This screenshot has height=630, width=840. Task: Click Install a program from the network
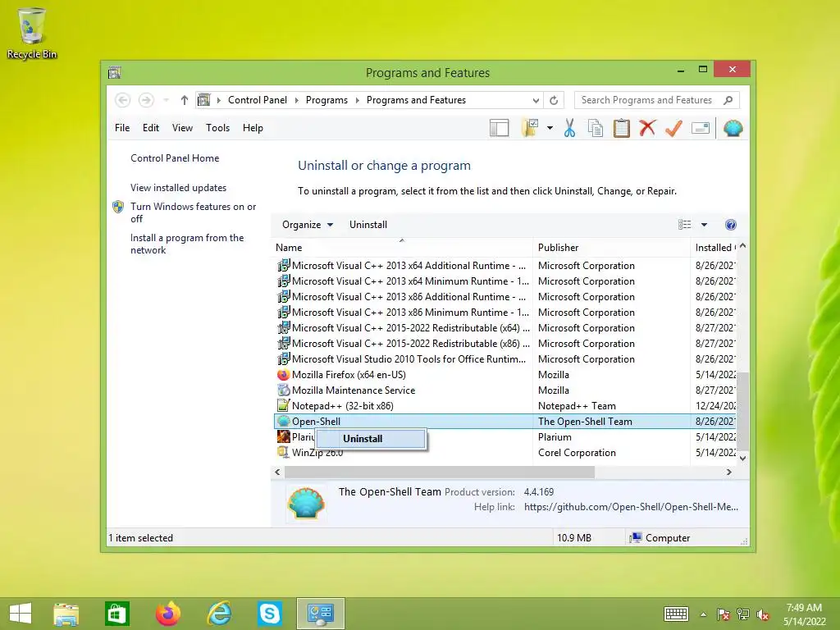coord(187,244)
